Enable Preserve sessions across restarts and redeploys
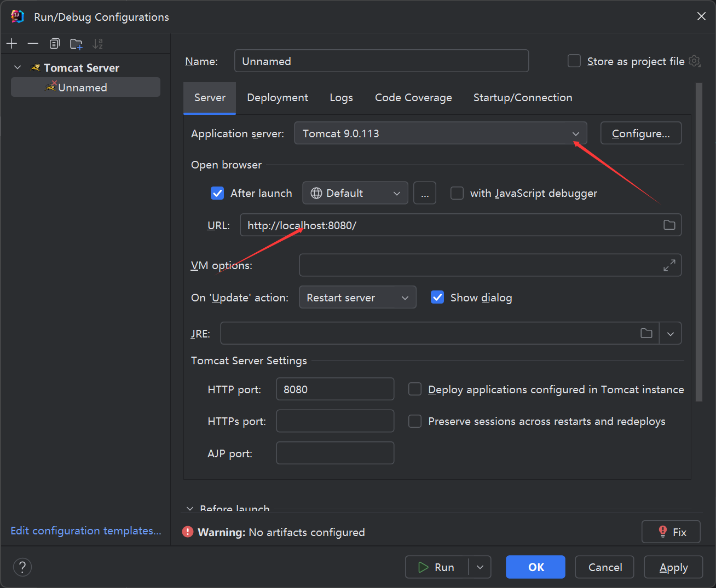The width and height of the screenshot is (716, 588). pyautogui.click(x=415, y=421)
